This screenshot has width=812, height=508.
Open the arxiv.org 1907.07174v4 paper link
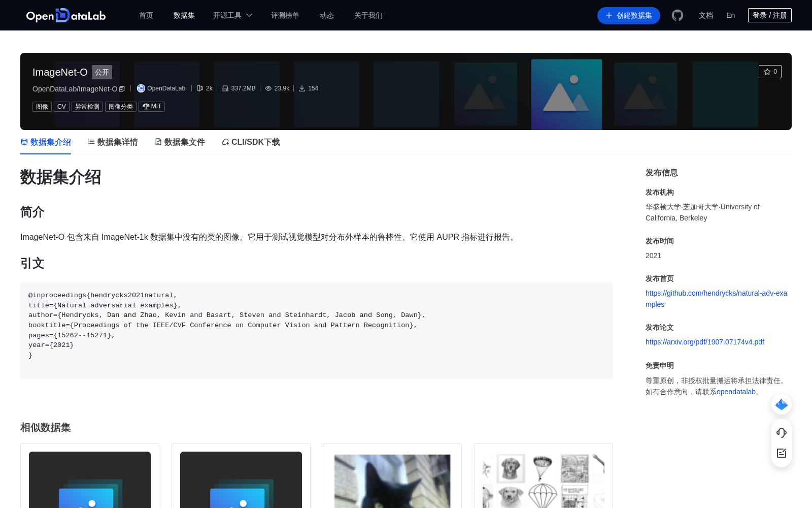[x=705, y=342]
